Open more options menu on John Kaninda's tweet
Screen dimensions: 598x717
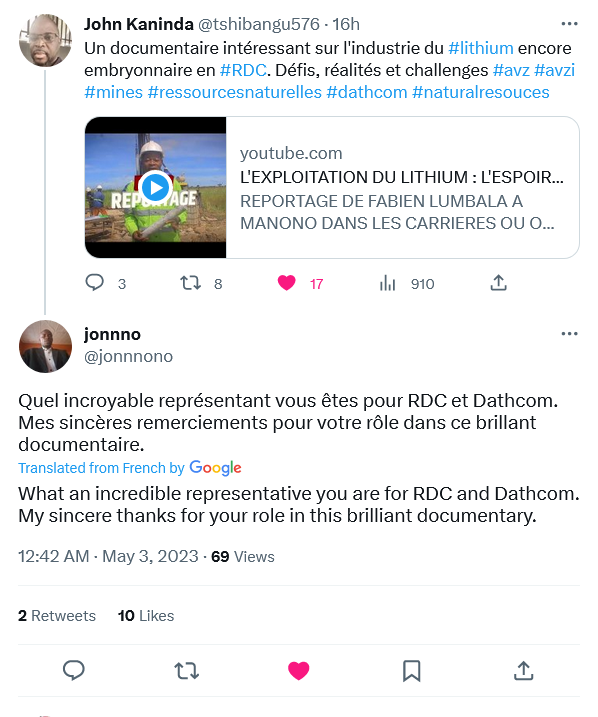(569, 24)
